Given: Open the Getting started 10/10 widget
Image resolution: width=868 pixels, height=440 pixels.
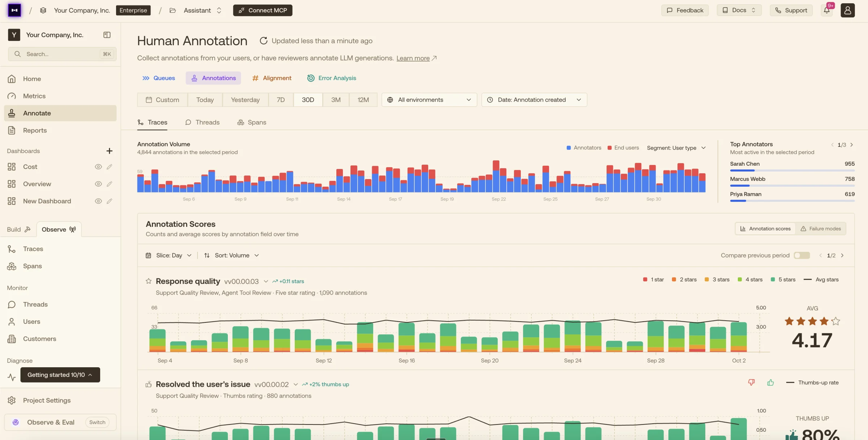Looking at the screenshot, I should tap(60, 375).
